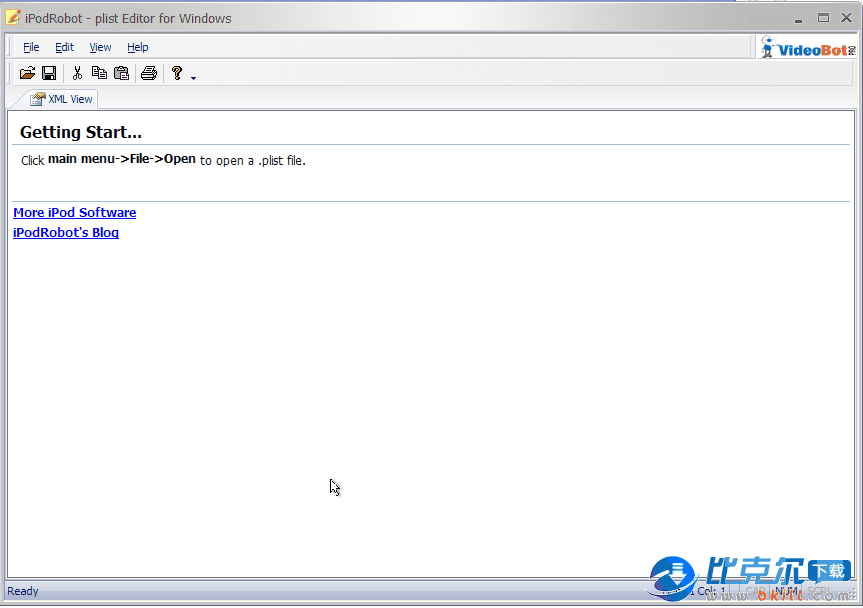Click the VideoBot Pro logo banner

tap(808, 47)
